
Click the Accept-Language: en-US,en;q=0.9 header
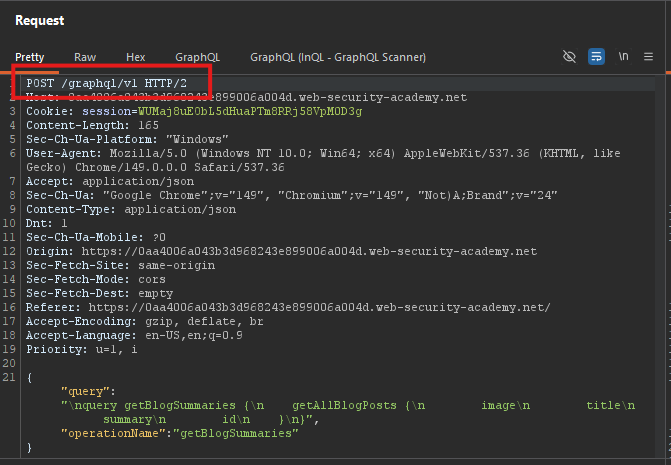click(x=134, y=335)
